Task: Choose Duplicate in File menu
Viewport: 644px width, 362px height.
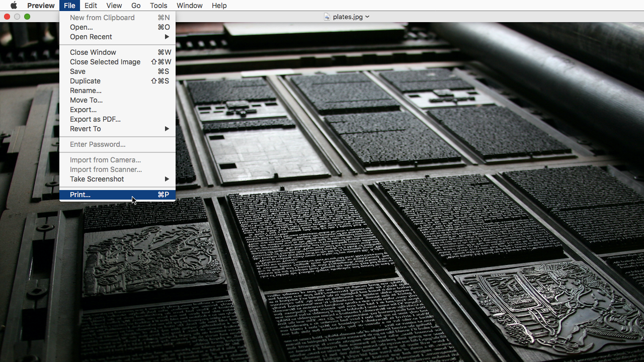Action: (117, 81)
